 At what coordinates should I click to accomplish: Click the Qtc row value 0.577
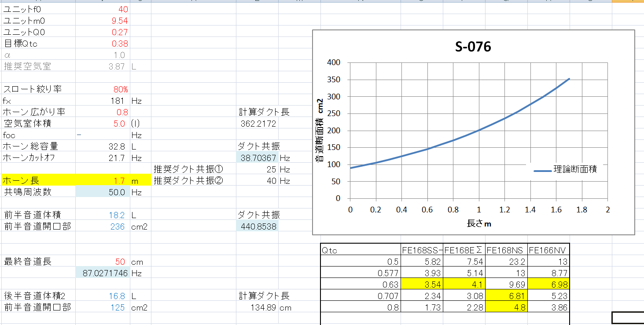[x=361, y=273]
